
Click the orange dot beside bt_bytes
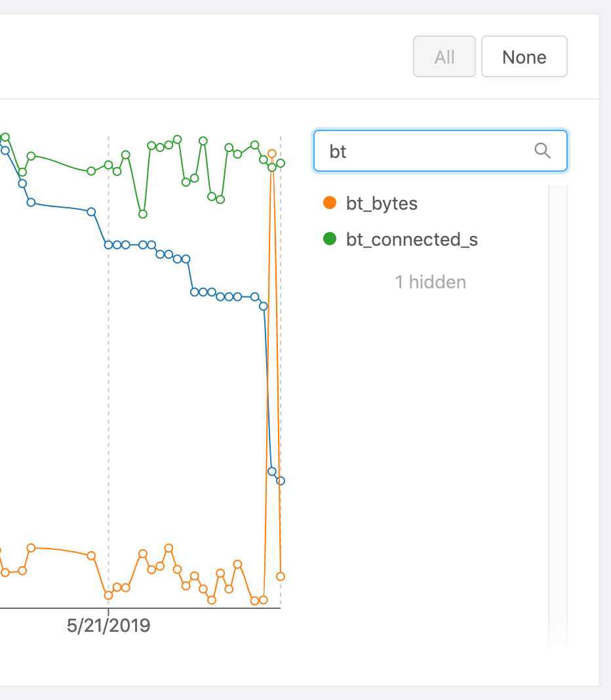pyautogui.click(x=330, y=203)
